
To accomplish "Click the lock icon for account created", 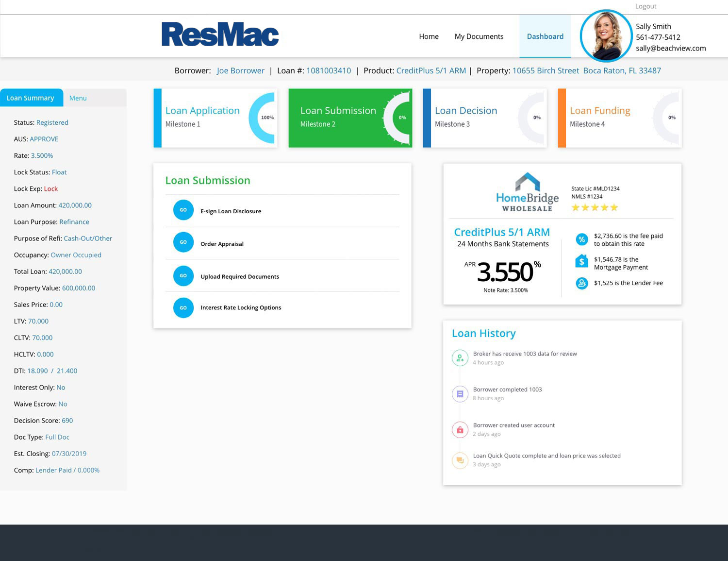I will pos(460,430).
